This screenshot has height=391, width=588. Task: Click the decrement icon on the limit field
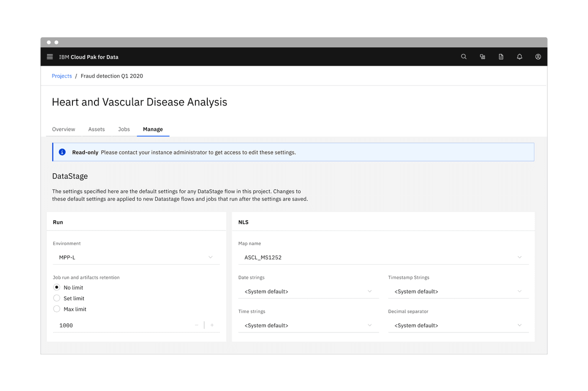pos(197,325)
